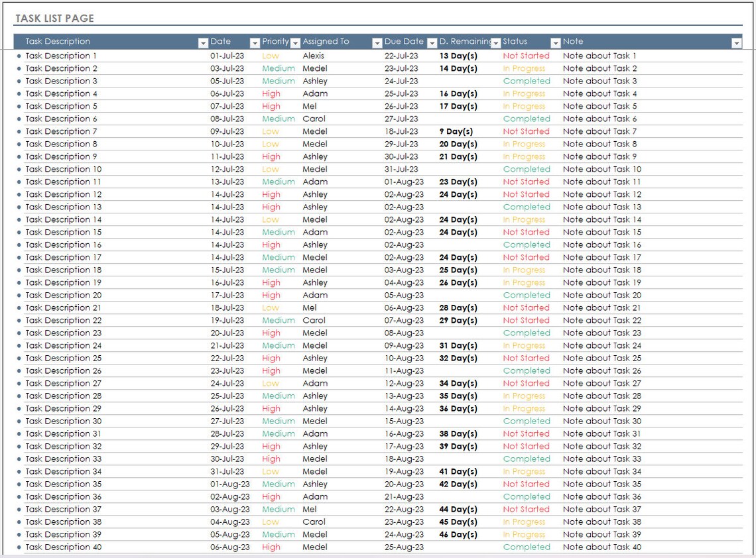Open the Assigned To column filter dropdown
The height and width of the screenshot is (558, 756).
[x=376, y=41]
